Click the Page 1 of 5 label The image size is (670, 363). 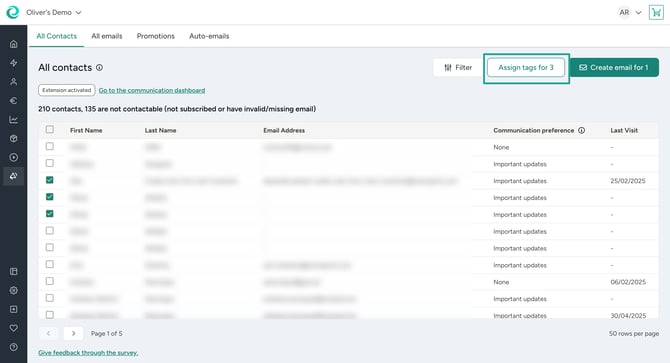pyautogui.click(x=106, y=334)
